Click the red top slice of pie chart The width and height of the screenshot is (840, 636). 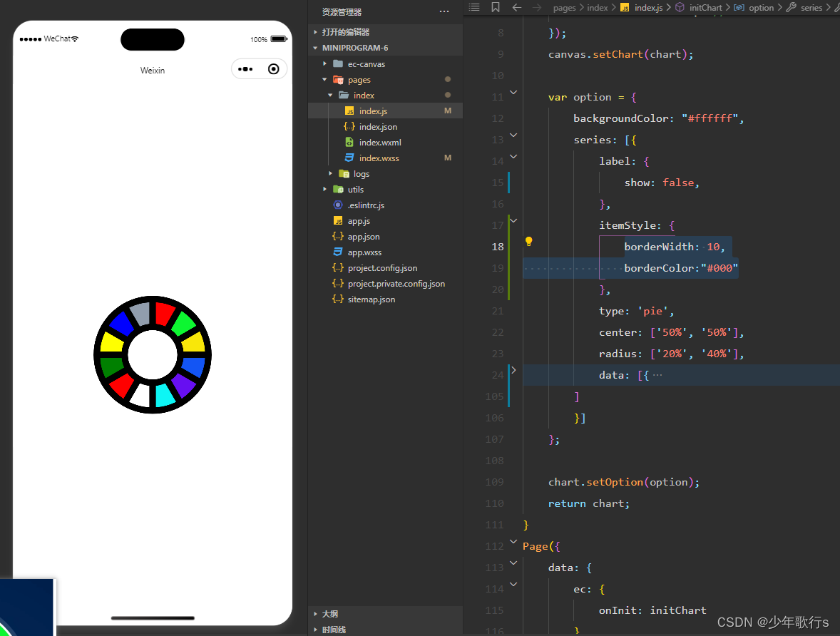point(165,314)
